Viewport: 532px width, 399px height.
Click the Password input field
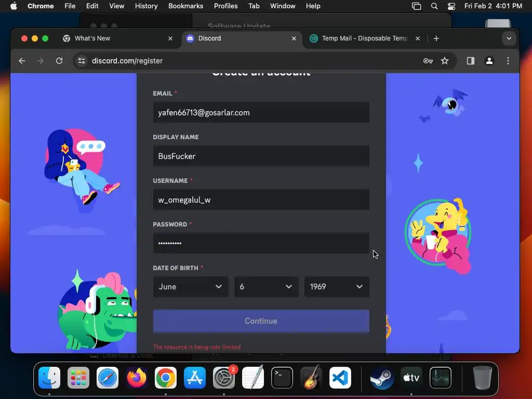261,243
